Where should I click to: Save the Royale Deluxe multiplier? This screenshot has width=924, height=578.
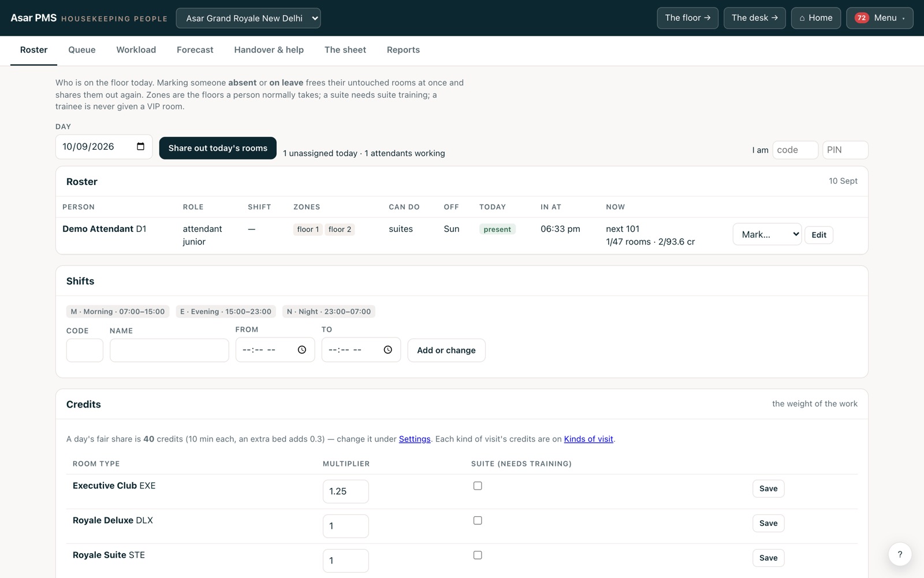pyautogui.click(x=768, y=523)
